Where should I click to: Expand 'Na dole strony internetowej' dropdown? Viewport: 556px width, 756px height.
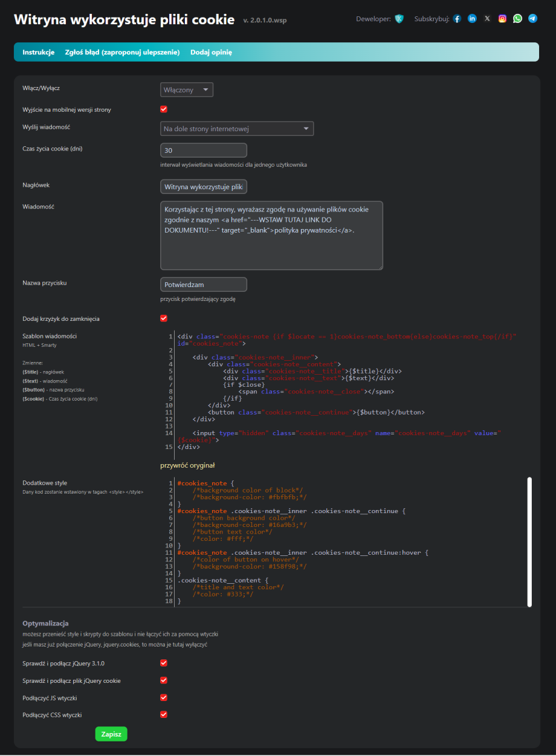[x=237, y=129]
